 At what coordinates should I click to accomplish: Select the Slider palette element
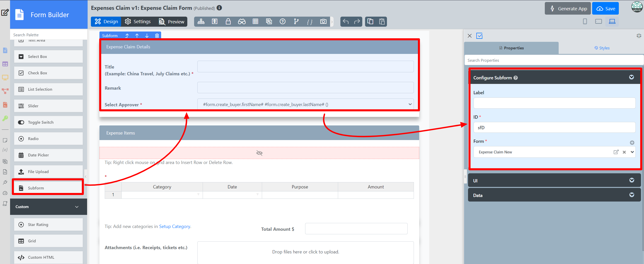tap(48, 106)
